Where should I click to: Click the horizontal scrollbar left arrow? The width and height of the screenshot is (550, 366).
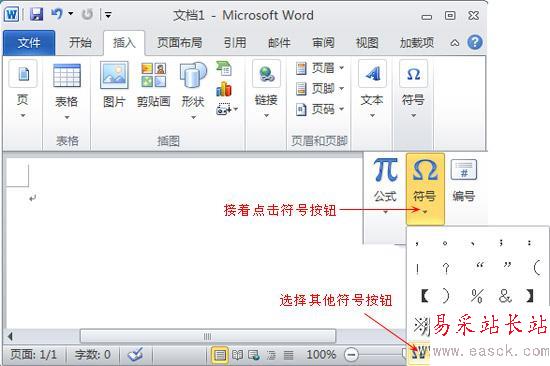pos(10,336)
